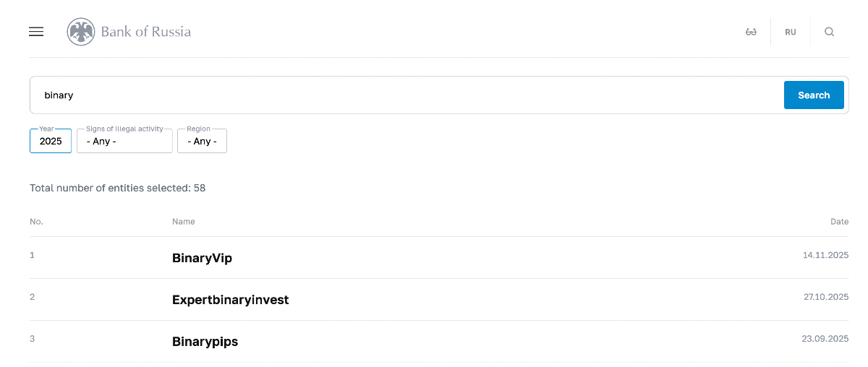Click the No. column header
Screen dimensions: 868x367
pos(36,222)
